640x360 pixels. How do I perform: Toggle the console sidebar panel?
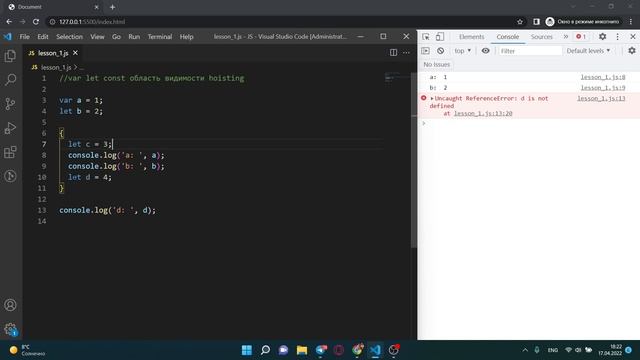(x=425, y=51)
